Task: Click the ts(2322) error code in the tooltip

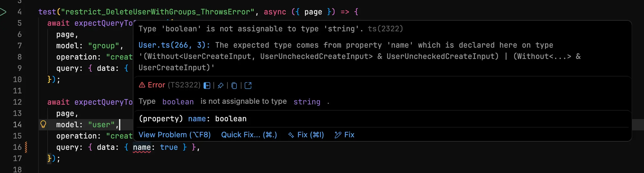Action: click(x=385, y=29)
